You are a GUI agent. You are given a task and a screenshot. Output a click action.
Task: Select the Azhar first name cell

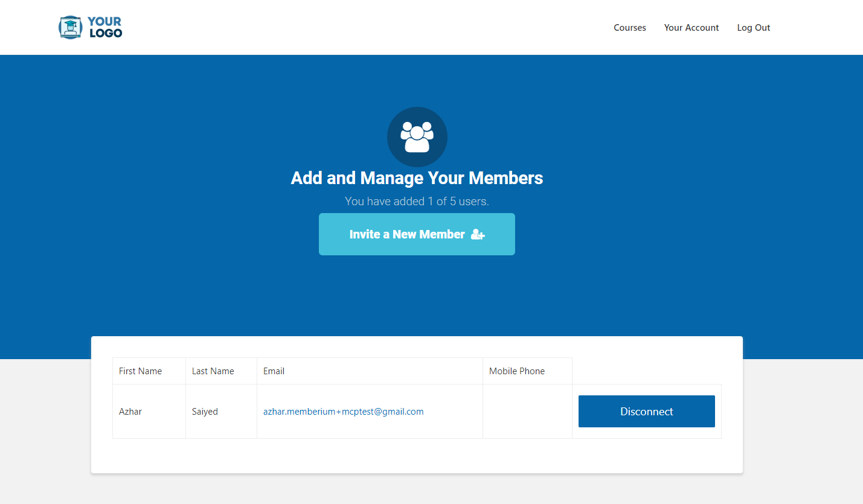point(149,412)
